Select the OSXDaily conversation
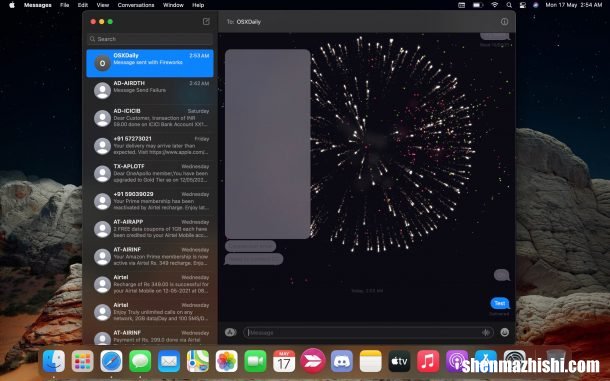The height and width of the screenshot is (381, 610). pyautogui.click(x=150, y=63)
